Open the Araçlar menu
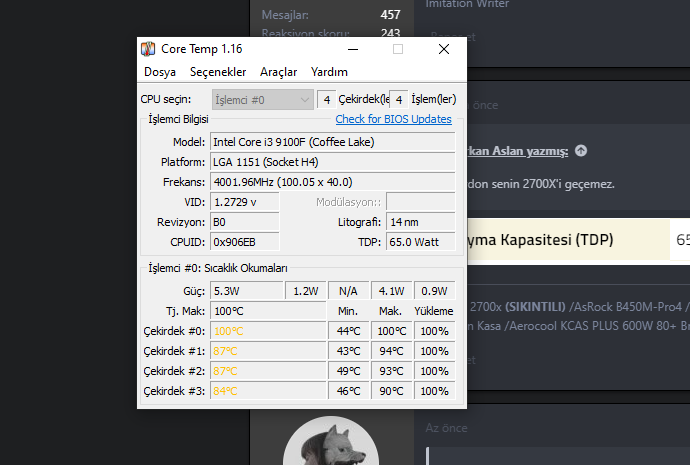The height and width of the screenshot is (465, 690). click(279, 72)
